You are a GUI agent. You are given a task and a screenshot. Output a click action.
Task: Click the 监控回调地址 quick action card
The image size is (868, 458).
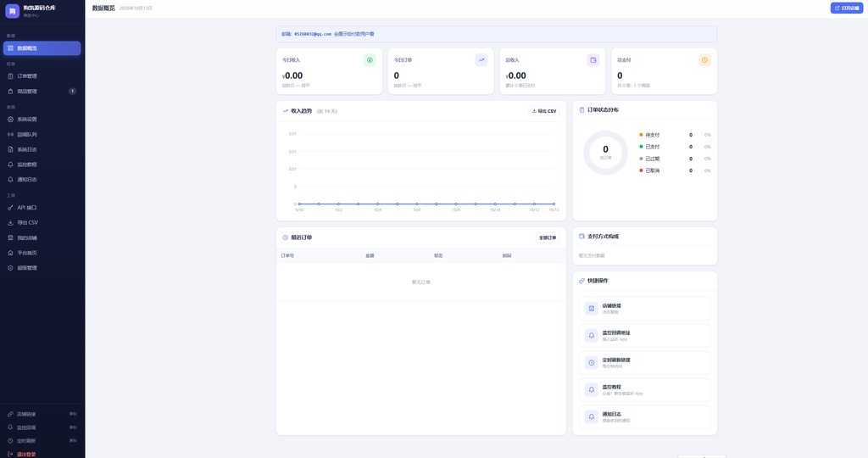[x=645, y=336]
